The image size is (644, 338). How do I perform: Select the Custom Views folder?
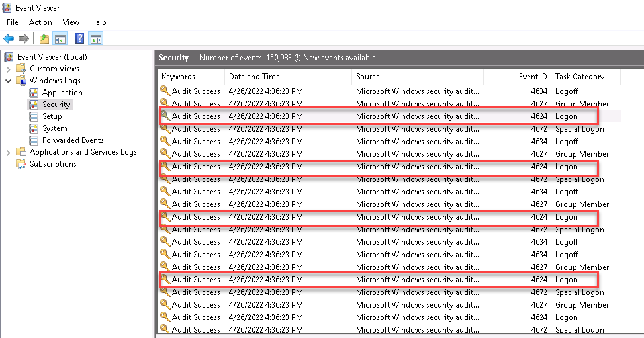coord(54,69)
